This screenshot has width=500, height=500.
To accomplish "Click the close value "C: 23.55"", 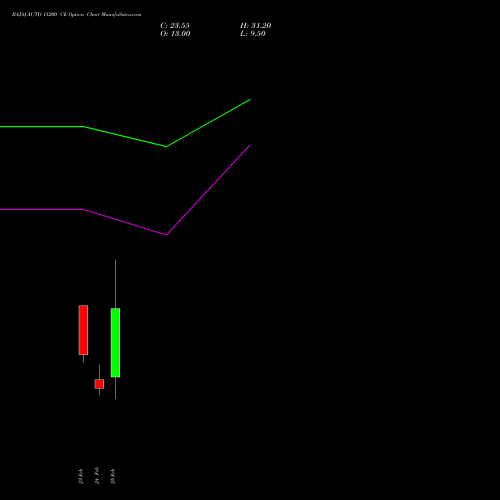I will coord(175,26).
